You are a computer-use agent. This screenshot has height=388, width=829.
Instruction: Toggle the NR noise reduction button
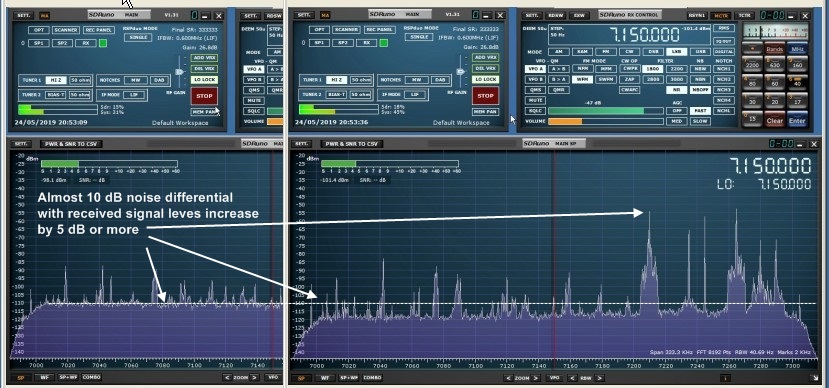tap(676, 90)
